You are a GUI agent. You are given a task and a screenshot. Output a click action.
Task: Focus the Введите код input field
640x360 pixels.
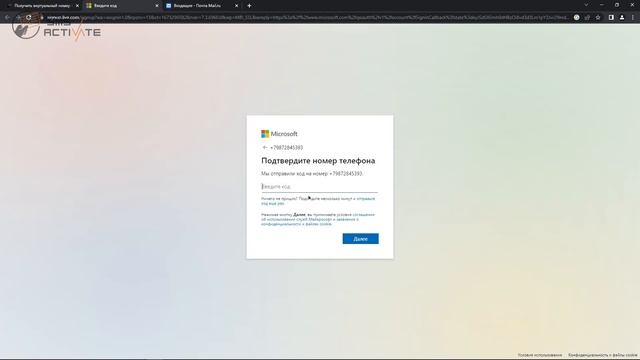[x=320, y=187]
